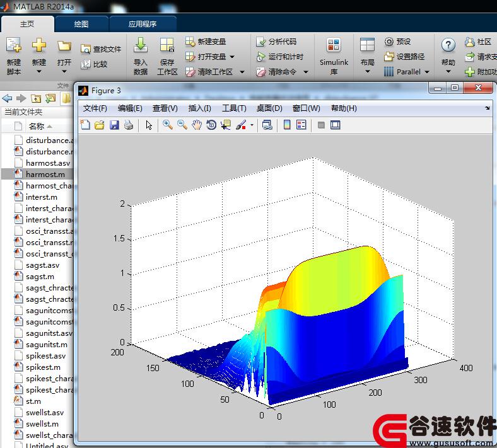Screen dimensions: 497x448
Task: Toggle the Pan hand tool
Action: 197,125
